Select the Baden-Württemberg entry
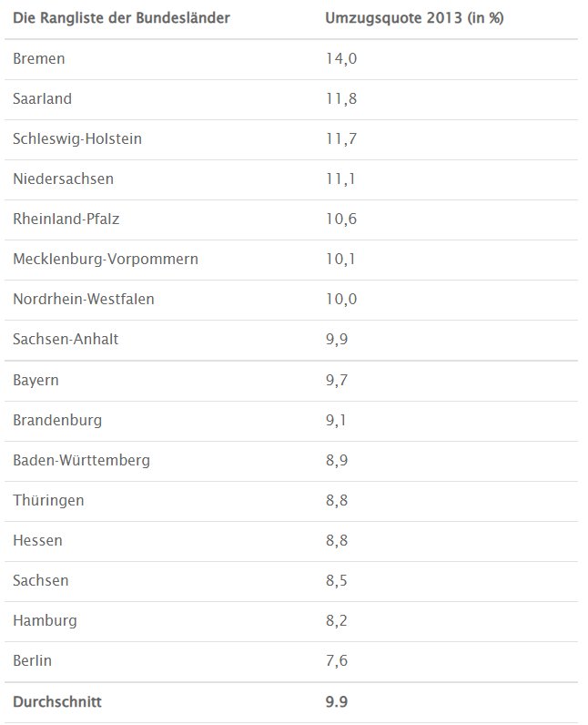 81,461
